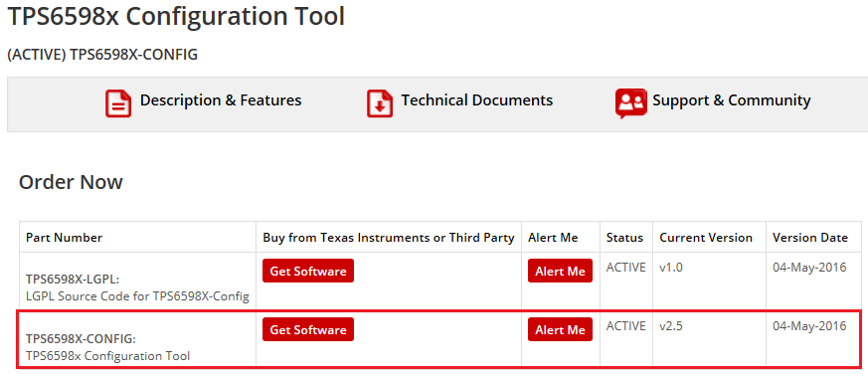
Task: Click the Technical Documents download icon
Action: pyautogui.click(x=380, y=102)
